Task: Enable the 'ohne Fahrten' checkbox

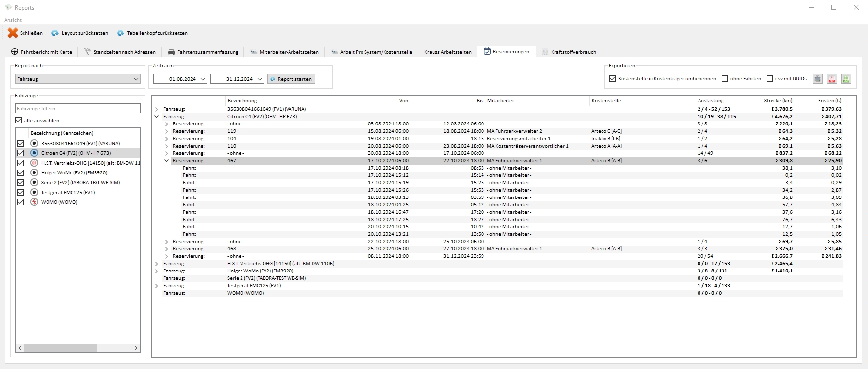Action: click(x=725, y=79)
